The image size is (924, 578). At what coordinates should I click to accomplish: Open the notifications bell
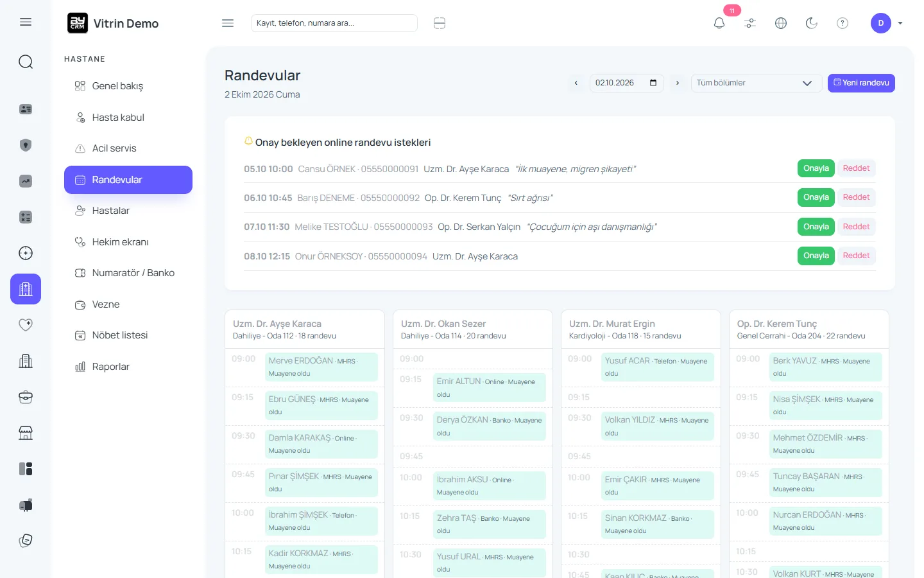coord(719,23)
